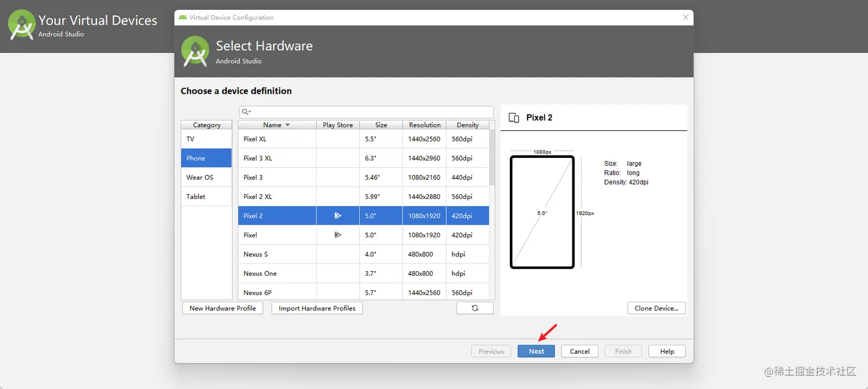This screenshot has width=868, height=389.
Task: Click 1440x2880 resolution of Pixel 2 XL
Action: click(425, 197)
